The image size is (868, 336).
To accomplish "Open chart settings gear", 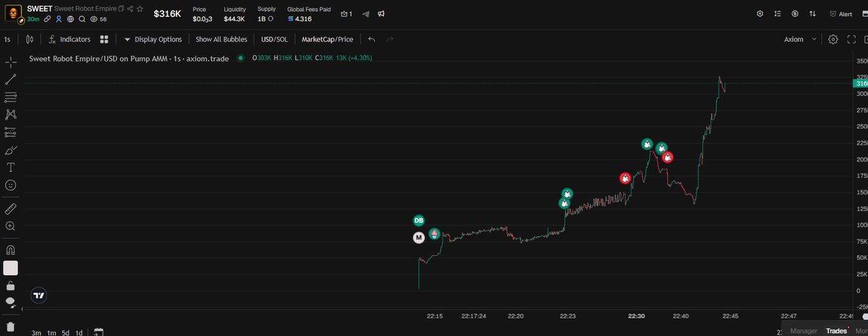I will point(833,39).
